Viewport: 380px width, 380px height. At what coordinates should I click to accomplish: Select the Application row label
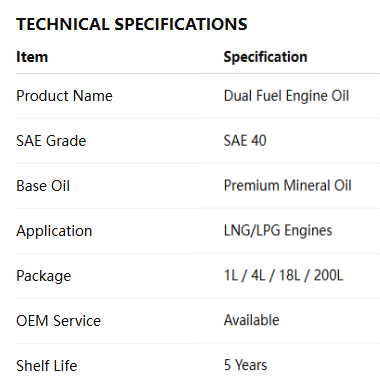[54, 231]
